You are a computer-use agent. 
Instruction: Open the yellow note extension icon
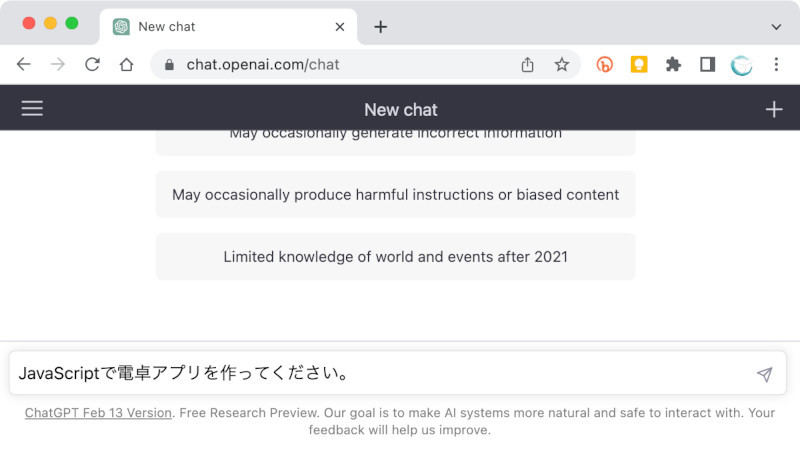coord(638,65)
